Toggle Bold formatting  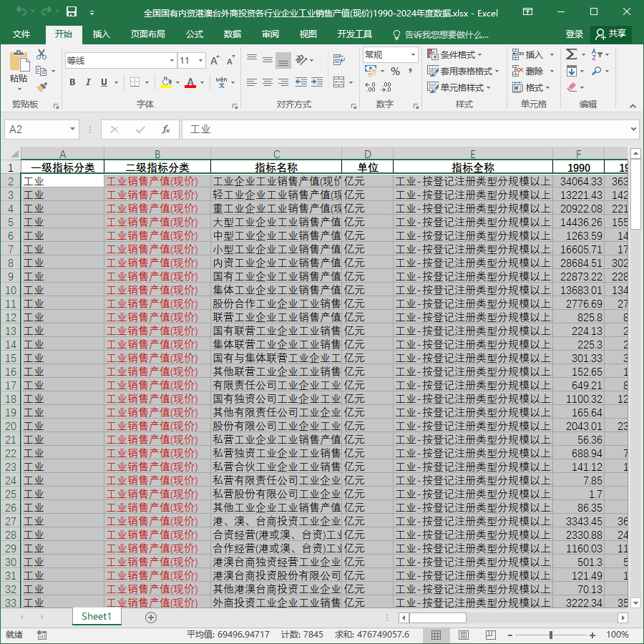pos(72,82)
